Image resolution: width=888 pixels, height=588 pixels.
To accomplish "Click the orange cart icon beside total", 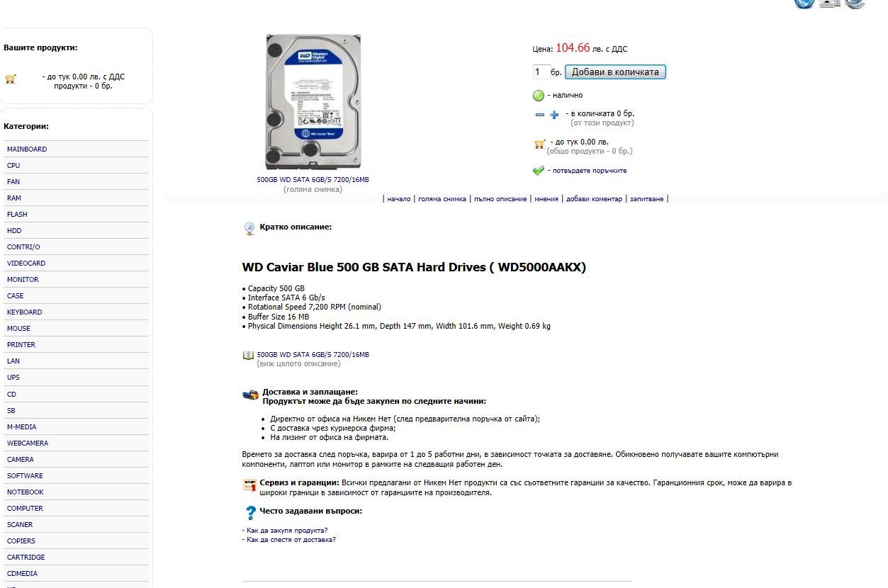I will (539, 144).
